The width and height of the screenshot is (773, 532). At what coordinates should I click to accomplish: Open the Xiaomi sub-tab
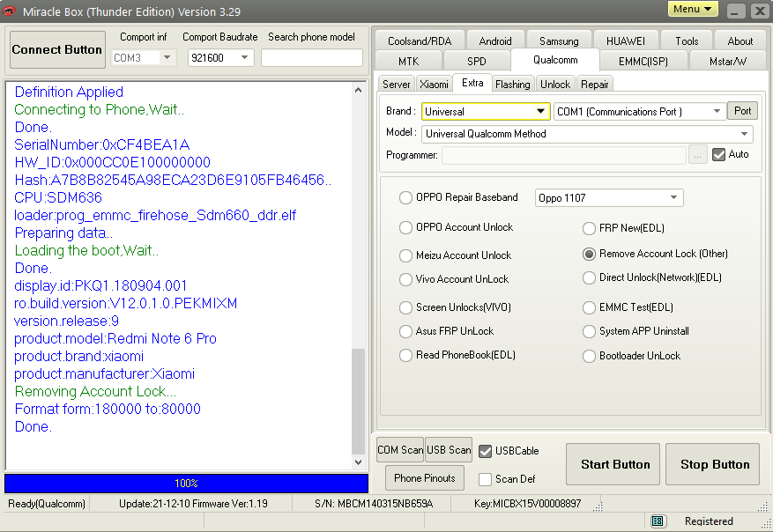[x=434, y=85]
